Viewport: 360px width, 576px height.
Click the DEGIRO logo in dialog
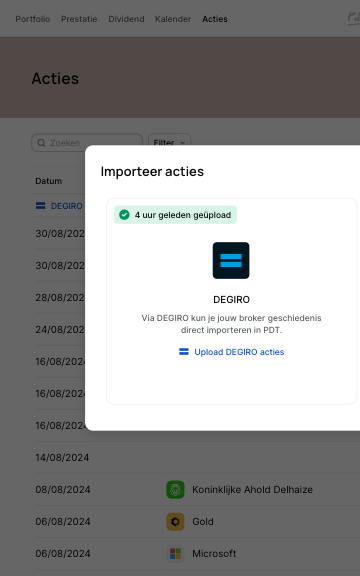231,260
